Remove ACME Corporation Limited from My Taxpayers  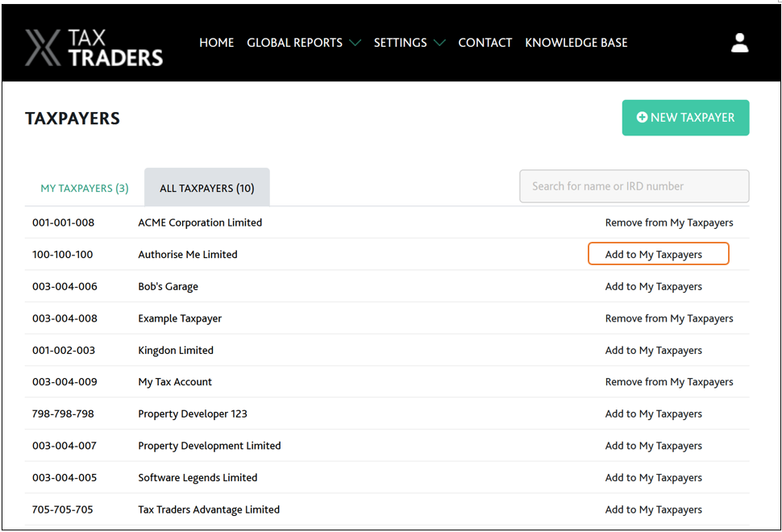click(x=668, y=222)
